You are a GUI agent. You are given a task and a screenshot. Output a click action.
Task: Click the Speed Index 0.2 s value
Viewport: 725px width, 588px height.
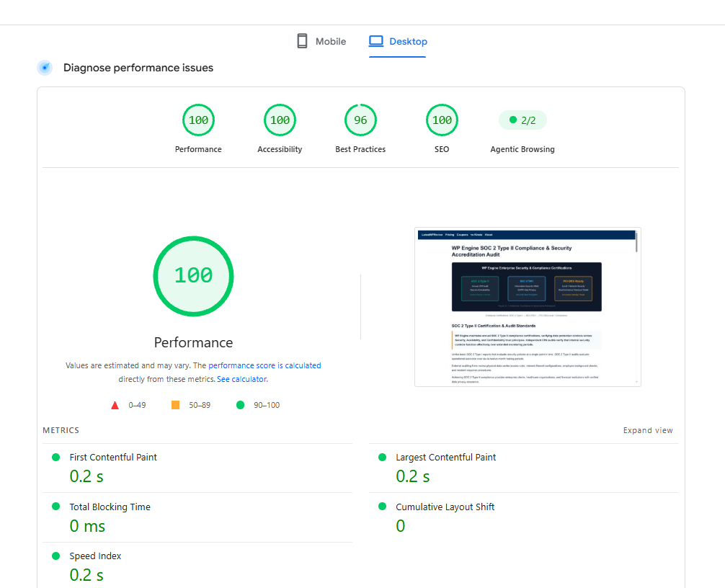tap(86, 576)
